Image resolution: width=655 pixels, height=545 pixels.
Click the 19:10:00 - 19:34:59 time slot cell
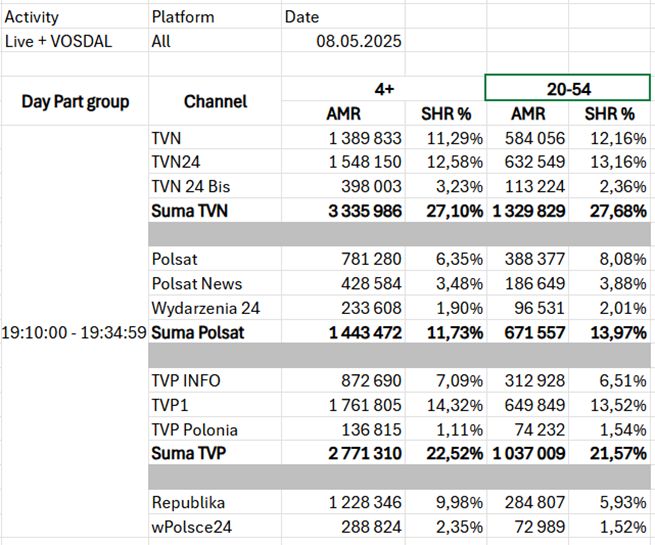pyautogui.click(x=75, y=331)
